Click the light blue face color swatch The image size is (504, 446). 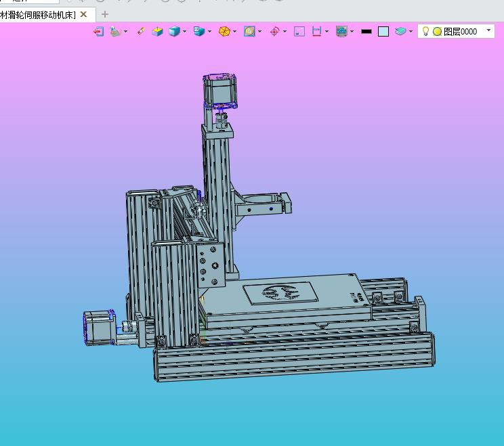click(383, 31)
